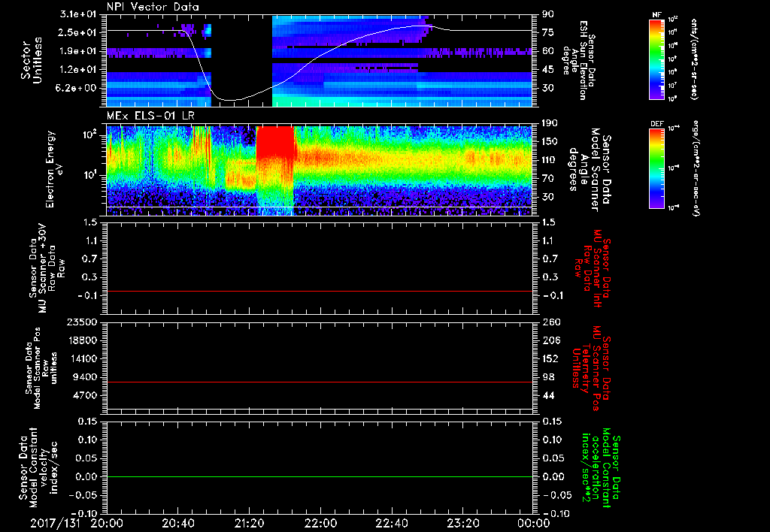Click the green 'Model Constant acceleration' label
The height and width of the screenshot is (532, 770).
tap(601, 469)
